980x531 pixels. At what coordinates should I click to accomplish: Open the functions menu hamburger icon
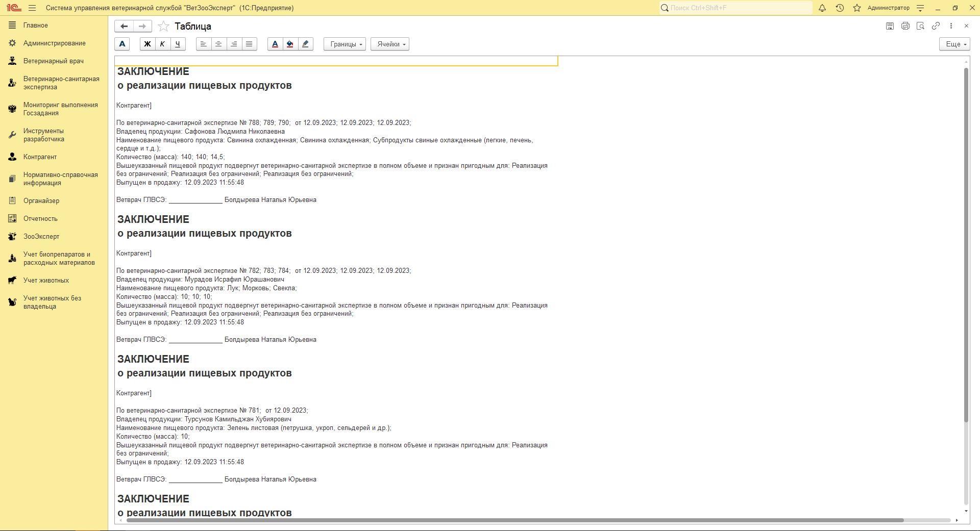pos(33,8)
